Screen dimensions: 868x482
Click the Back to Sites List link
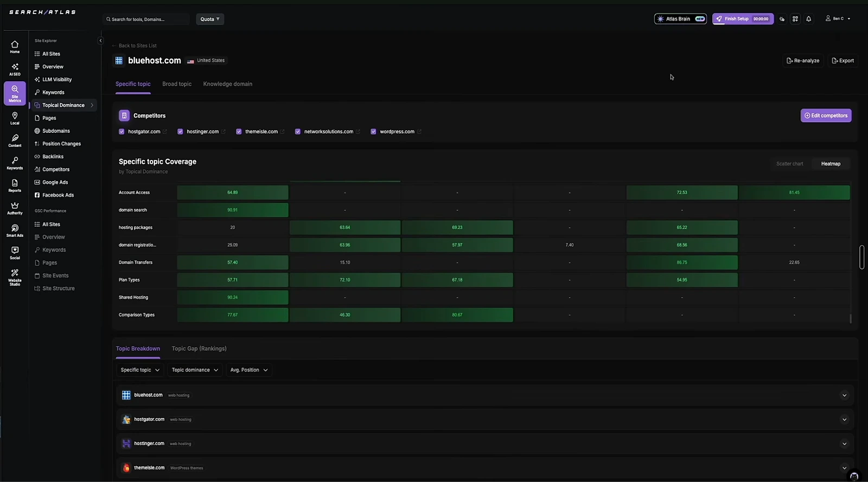pyautogui.click(x=134, y=46)
